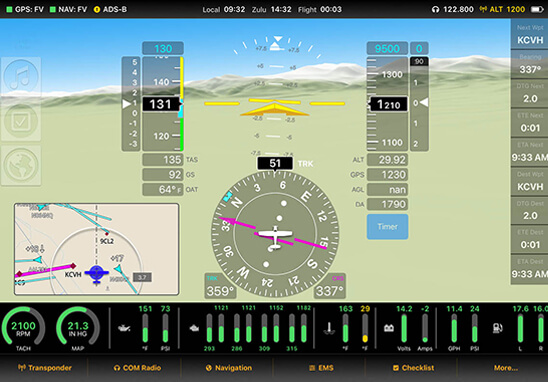548x382 pixels.
Task: Open the globe map icon
Action: 21,165
